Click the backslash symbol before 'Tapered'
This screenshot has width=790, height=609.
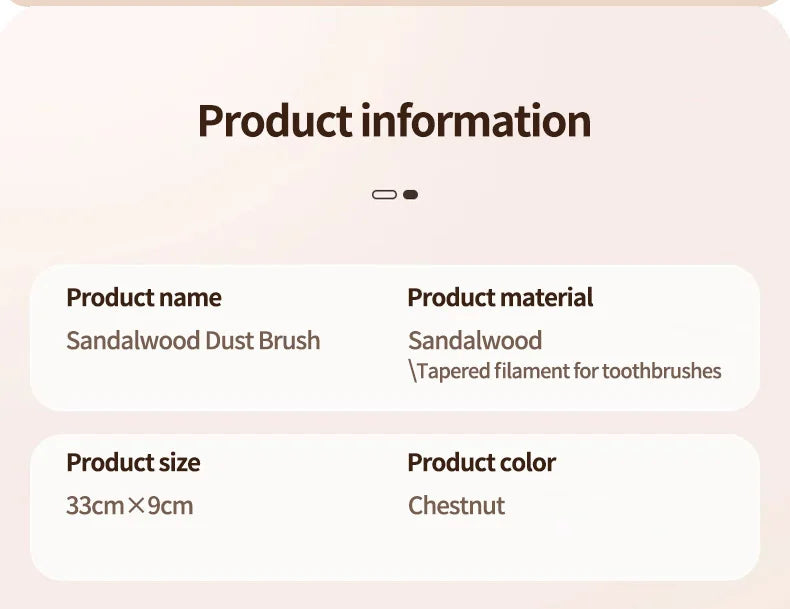pyautogui.click(x=412, y=372)
